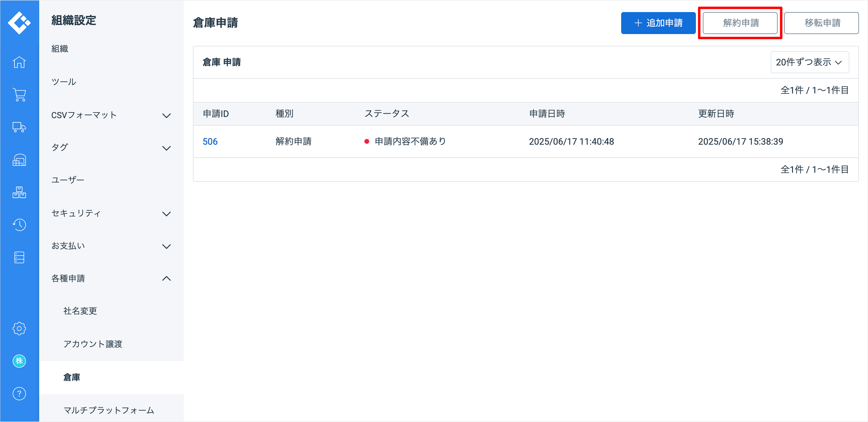The image size is (868, 422).
Task: Open the help question mark icon
Action: click(19, 394)
